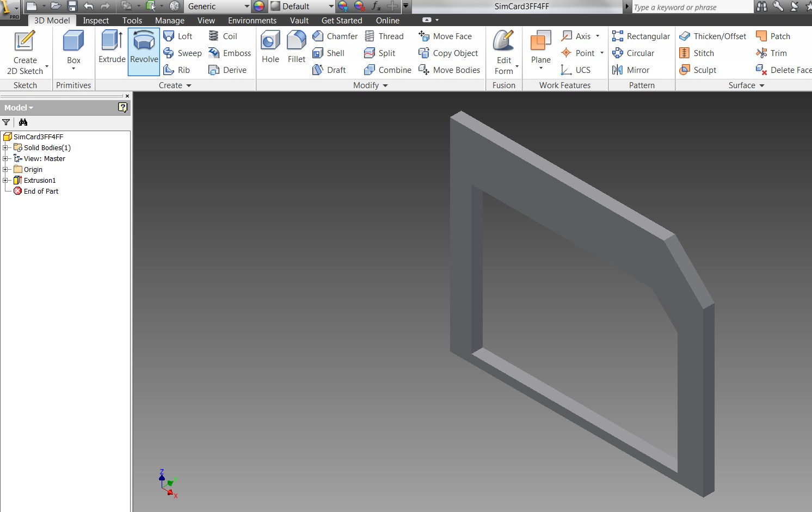812x512 pixels.
Task: Choose the Copy Object tool
Action: click(x=448, y=53)
